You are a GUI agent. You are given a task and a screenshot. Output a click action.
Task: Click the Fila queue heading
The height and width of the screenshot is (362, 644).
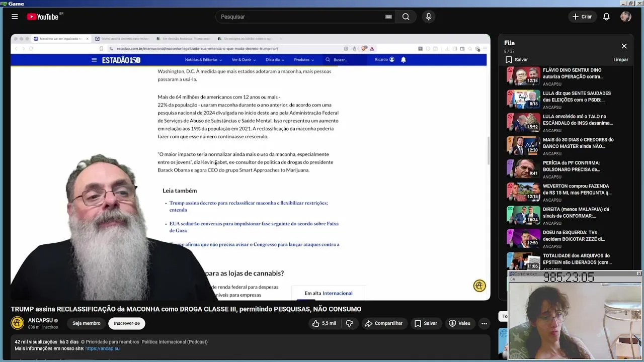(x=509, y=43)
